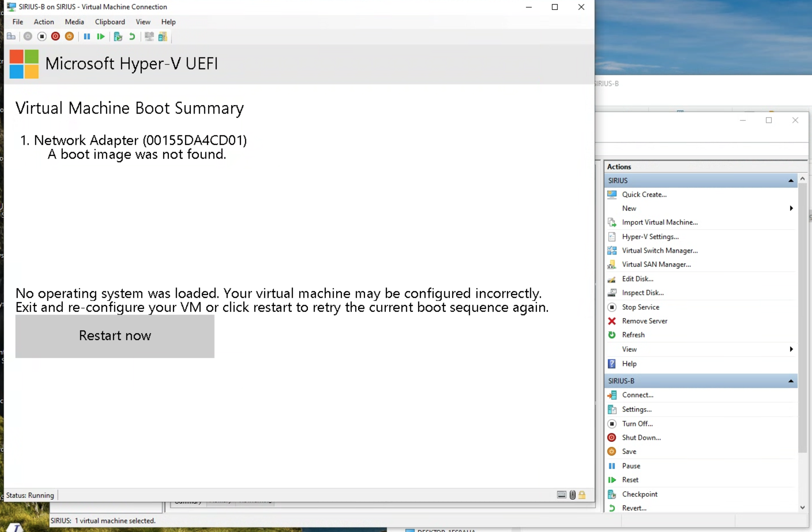This screenshot has height=532, width=812.
Task: Click the orange Save toolbar icon
Action: click(69, 36)
